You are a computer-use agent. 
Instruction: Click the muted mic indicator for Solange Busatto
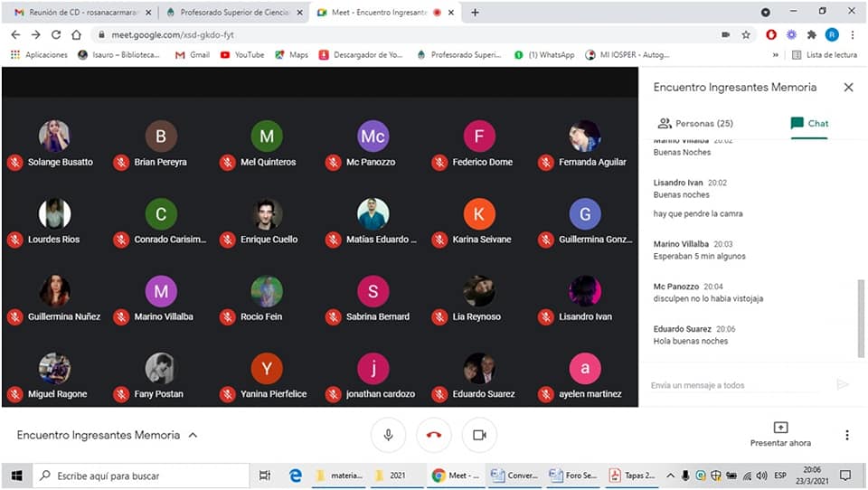pyautogui.click(x=15, y=163)
